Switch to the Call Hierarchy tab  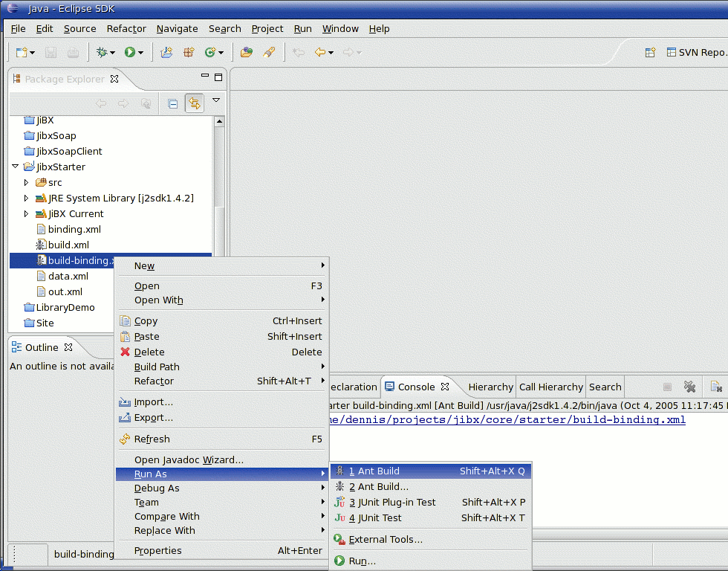(550, 387)
